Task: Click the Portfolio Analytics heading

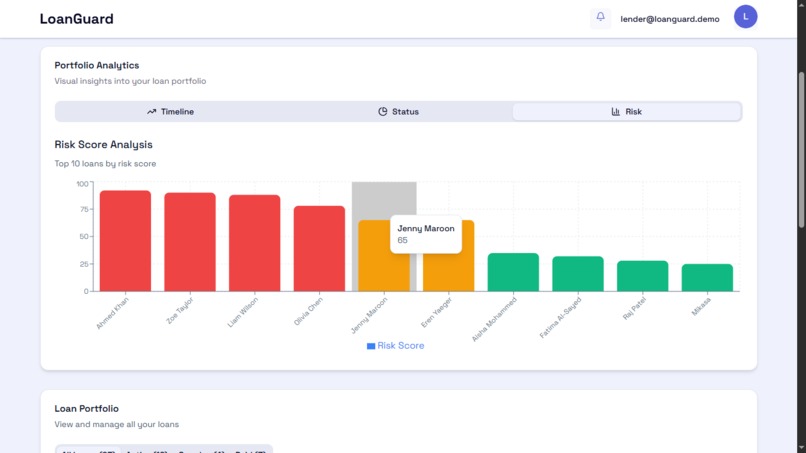Action: (x=97, y=65)
